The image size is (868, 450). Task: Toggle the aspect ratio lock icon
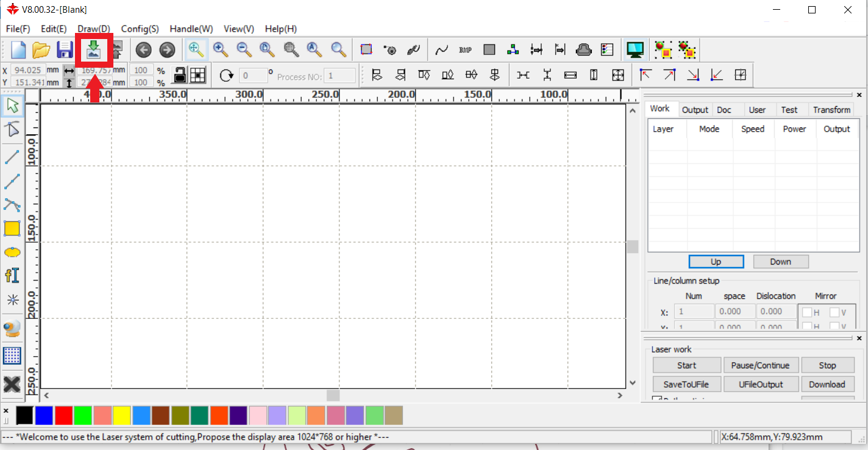pos(181,75)
